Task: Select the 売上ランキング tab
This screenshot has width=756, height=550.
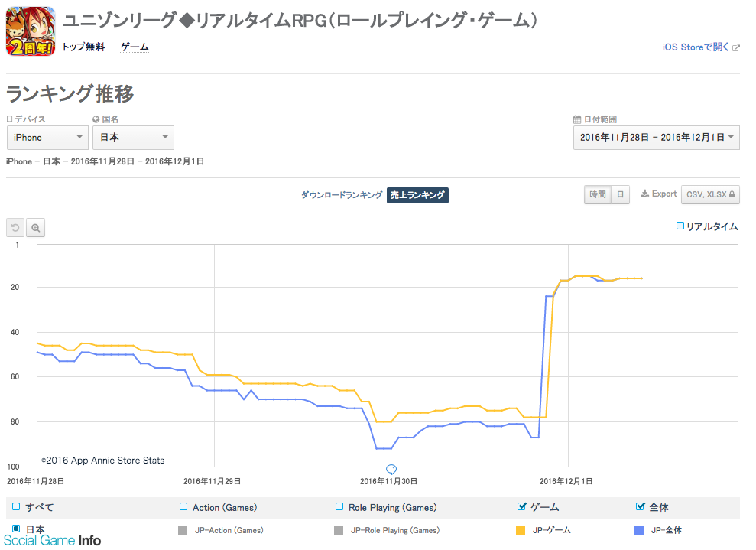Action: [417, 195]
